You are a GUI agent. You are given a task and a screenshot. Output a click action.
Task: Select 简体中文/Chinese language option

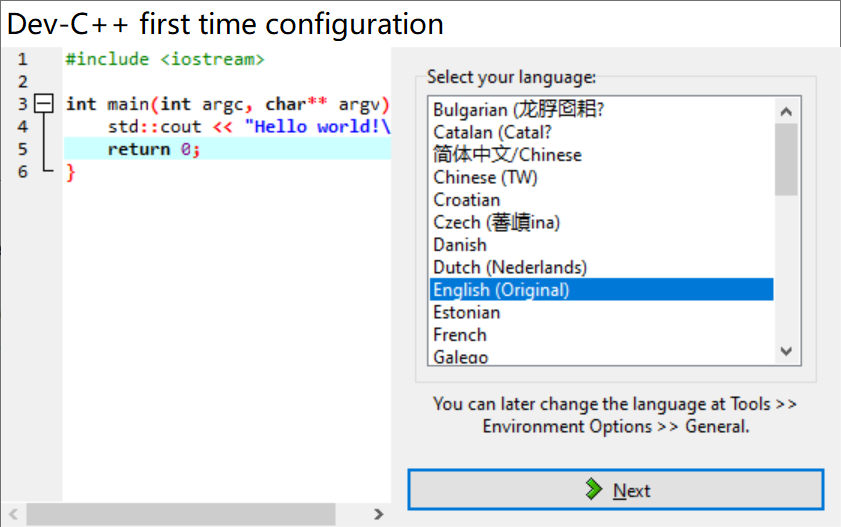pos(601,155)
